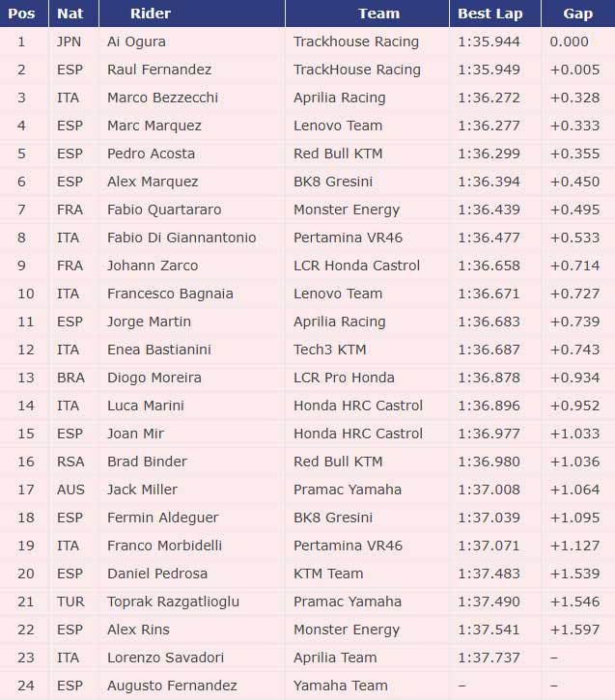Click the Team column header
The image size is (615, 700).
378,14
